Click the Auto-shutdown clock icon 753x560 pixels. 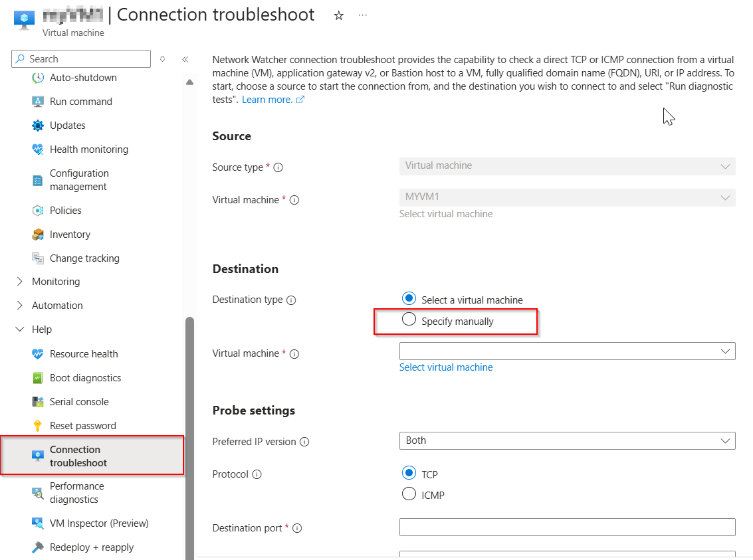tap(37, 78)
